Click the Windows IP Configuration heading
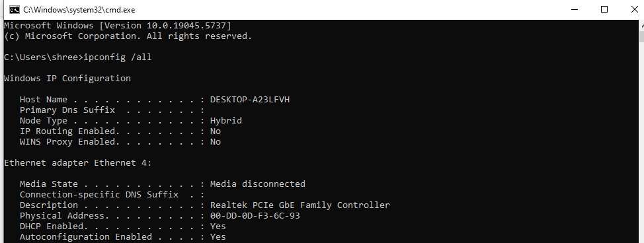Viewport: 644px width, 243px height. point(67,79)
